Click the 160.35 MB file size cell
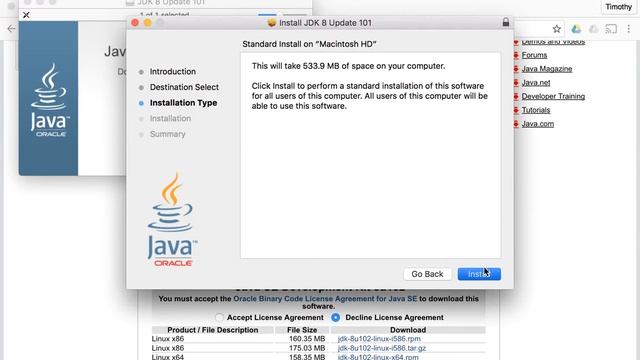 (307, 339)
